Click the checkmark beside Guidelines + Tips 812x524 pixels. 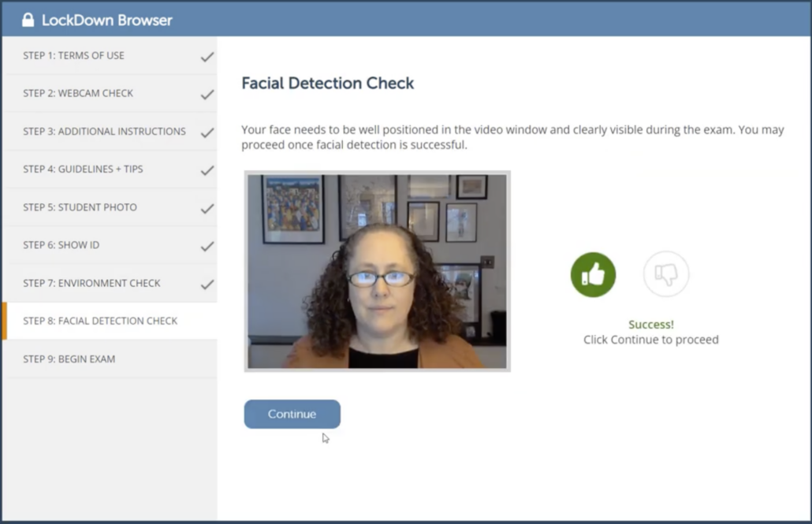coord(207,170)
